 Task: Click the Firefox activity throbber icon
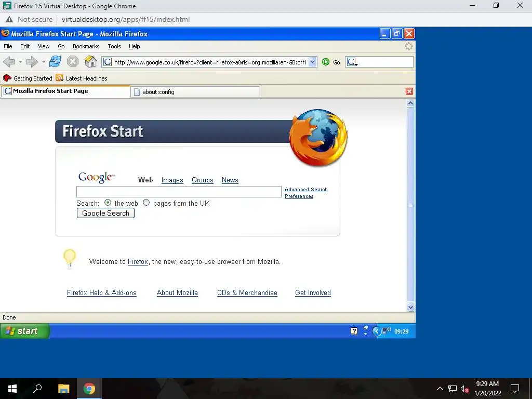point(409,46)
